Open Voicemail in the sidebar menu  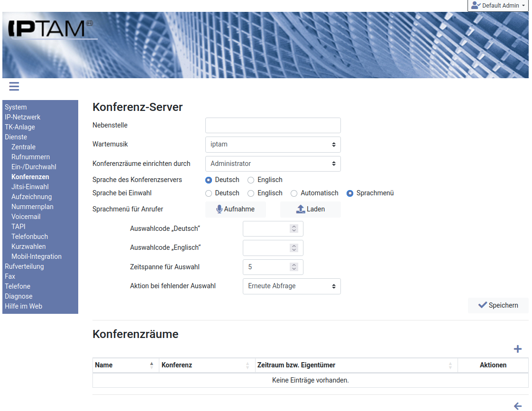click(26, 217)
